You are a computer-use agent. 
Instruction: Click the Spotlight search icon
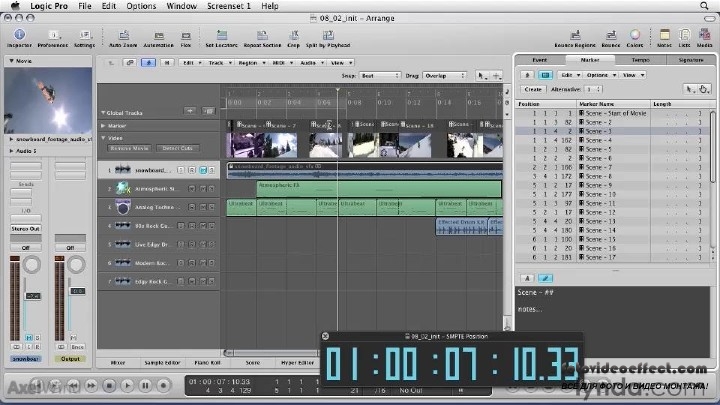pos(704,6)
